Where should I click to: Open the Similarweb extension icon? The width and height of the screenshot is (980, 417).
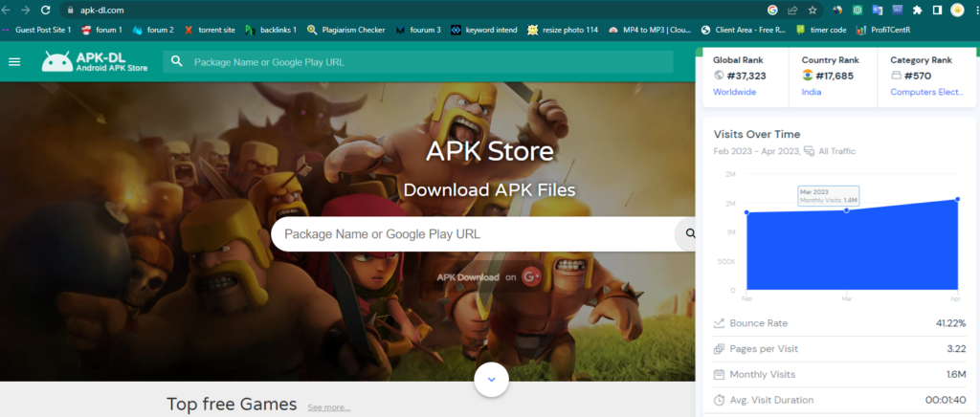[837, 10]
